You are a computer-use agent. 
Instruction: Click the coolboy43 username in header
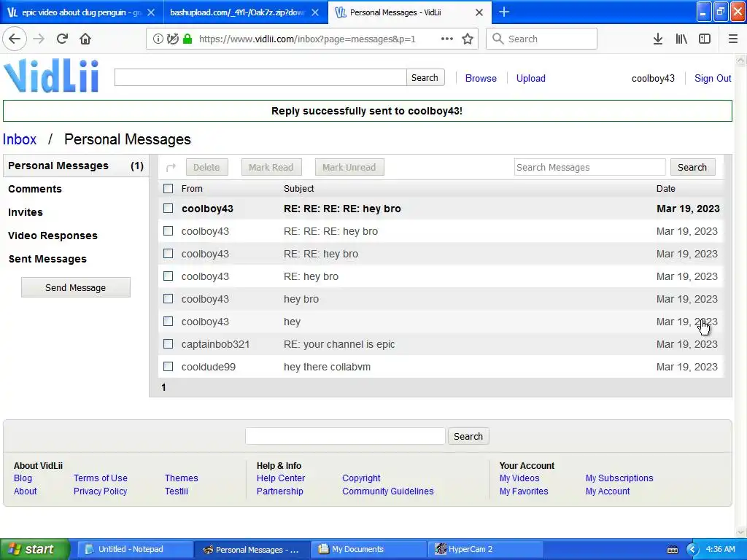[x=653, y=78]
